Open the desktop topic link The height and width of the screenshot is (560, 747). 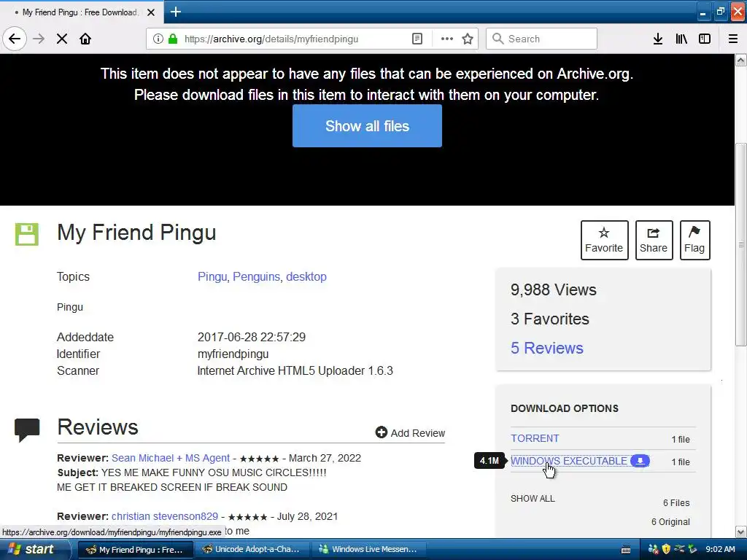306,276
